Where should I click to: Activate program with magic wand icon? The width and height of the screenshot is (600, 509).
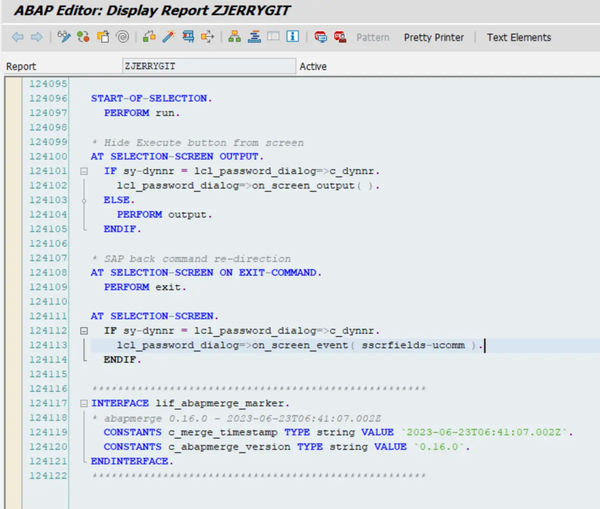(168, 37)
